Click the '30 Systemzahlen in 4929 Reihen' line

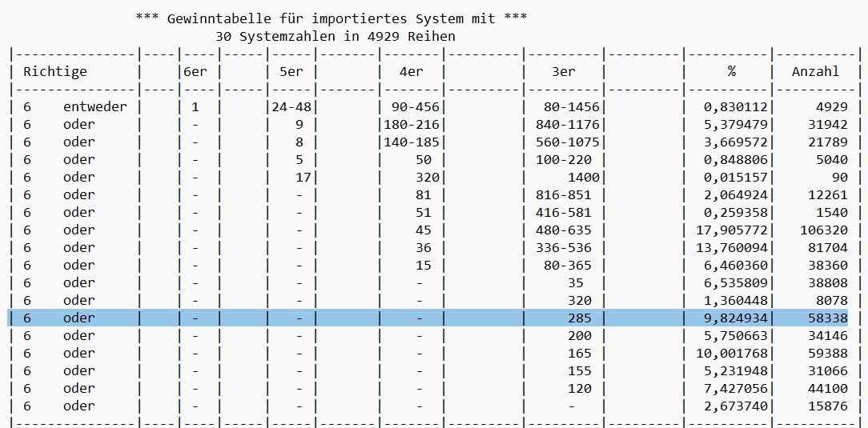point(336,37)
